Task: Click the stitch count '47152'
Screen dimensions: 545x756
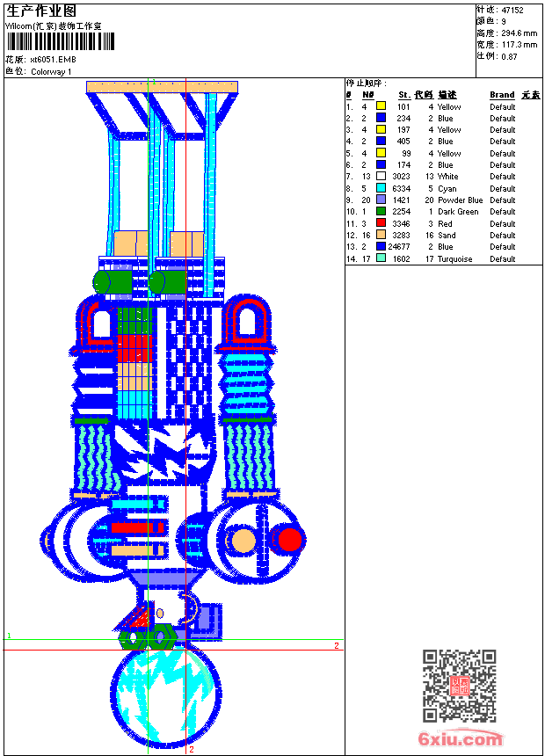Action: point(512,11)
